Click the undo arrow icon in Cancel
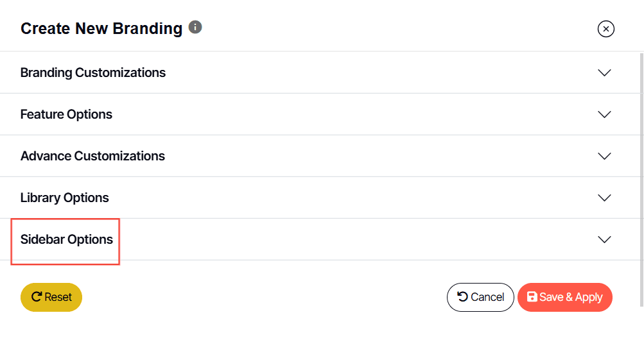 click(462, 296)
